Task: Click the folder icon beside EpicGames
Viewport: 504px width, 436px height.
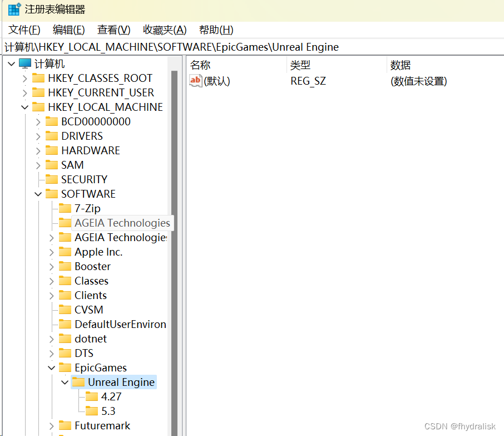Action: click(65, 368)
